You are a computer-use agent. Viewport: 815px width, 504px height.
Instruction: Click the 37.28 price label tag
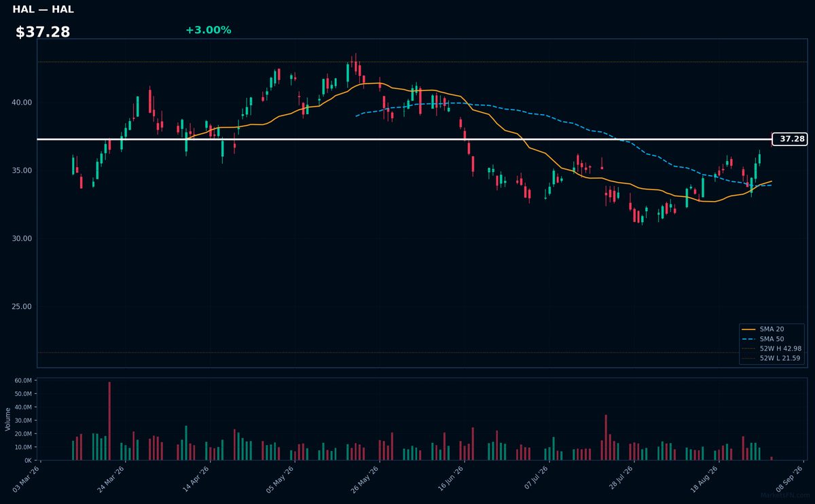790,139
